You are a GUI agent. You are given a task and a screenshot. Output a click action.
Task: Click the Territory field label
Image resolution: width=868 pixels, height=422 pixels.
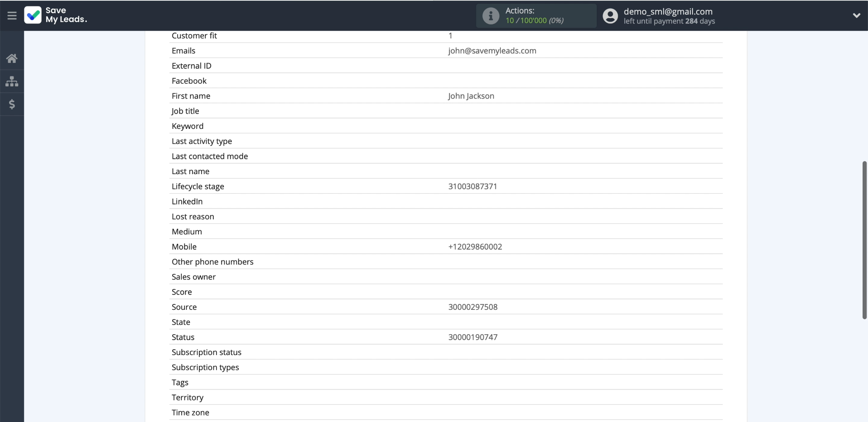pyautogui.click(x=187, y=398)
